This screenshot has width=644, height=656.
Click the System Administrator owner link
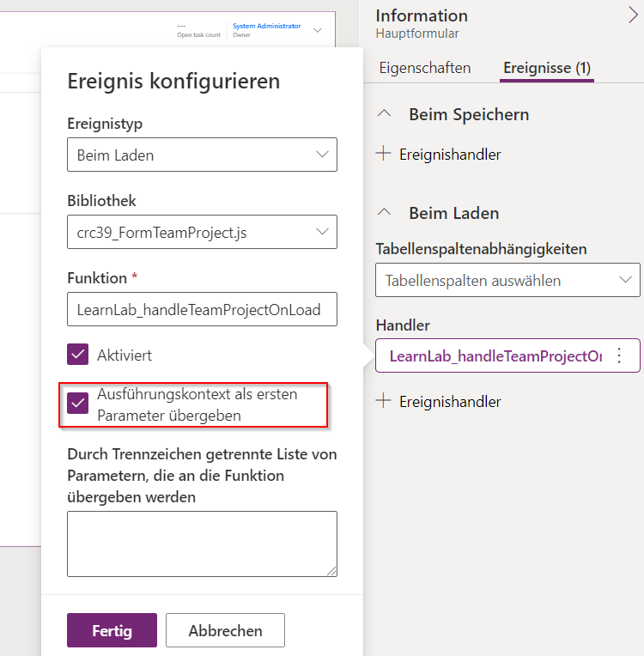tap(266, 26)
